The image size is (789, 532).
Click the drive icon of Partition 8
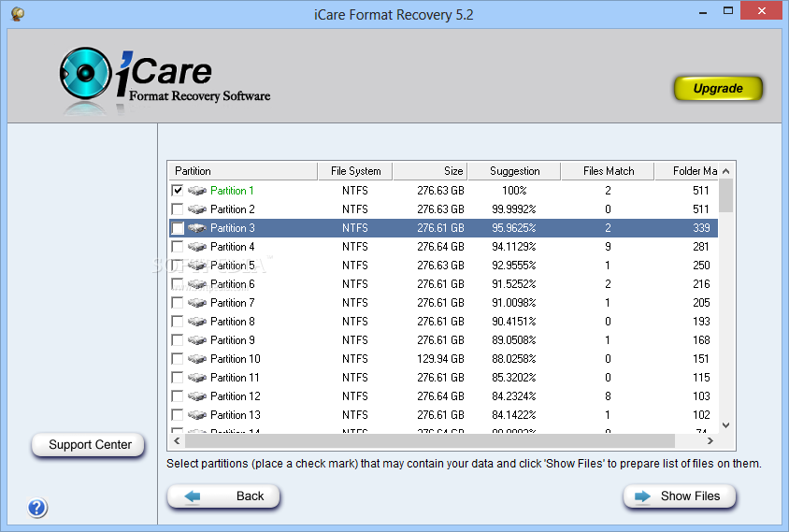197,322
